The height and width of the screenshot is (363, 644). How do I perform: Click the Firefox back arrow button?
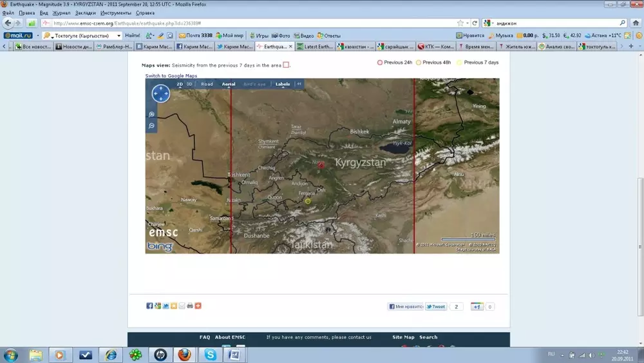pyautogui.click(x=8, y=23)
